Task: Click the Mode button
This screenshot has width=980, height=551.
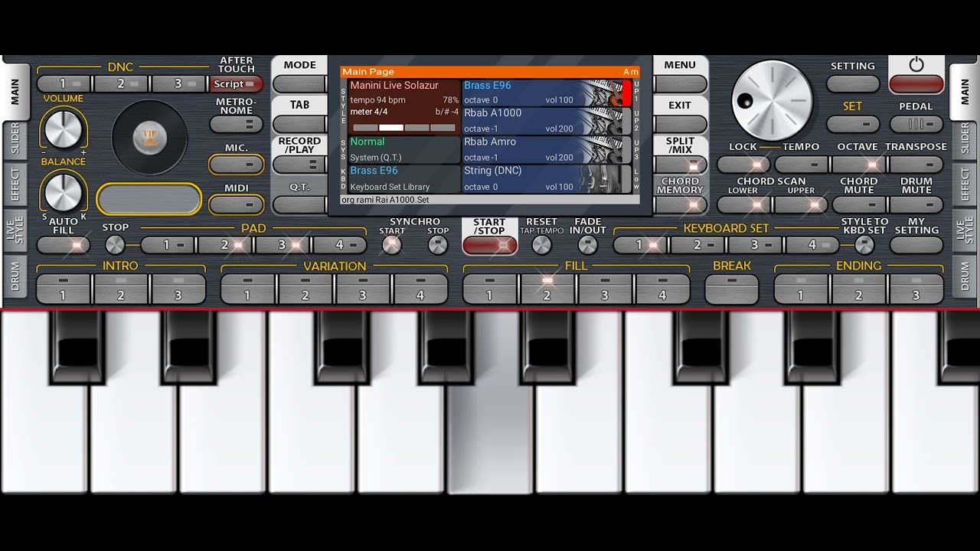Action: (x=299, y=84)
